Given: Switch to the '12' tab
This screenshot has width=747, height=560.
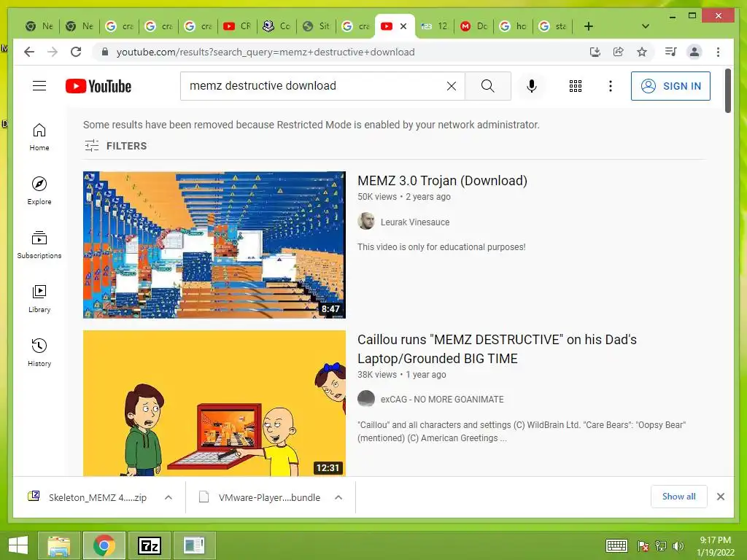Looking at the screenshot, I should coord(435,26).
